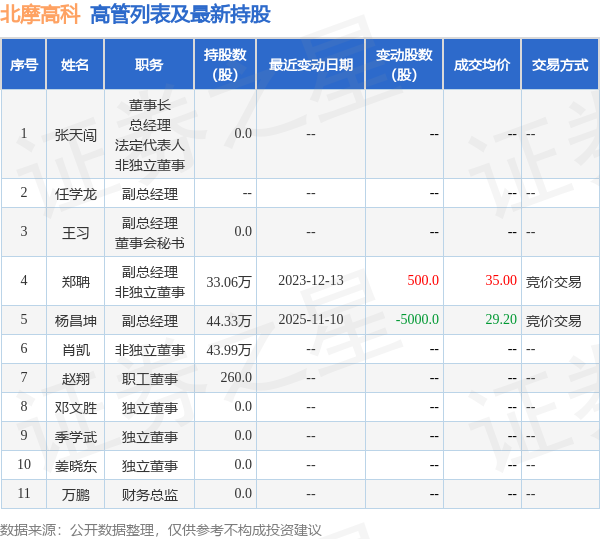Click the 数据来源 disclaimer footer text

tap(161, 530)
